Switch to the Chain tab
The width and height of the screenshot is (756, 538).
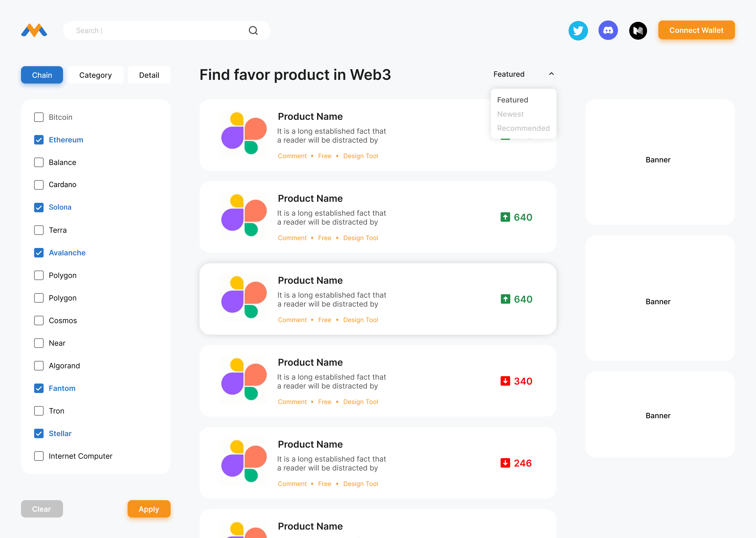click(x=42, y=75)
